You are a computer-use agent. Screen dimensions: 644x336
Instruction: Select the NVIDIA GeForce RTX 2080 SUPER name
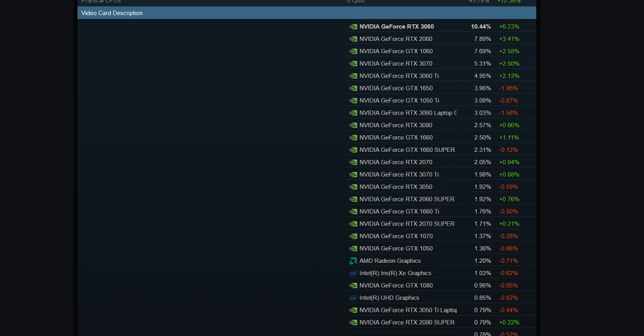407,322
